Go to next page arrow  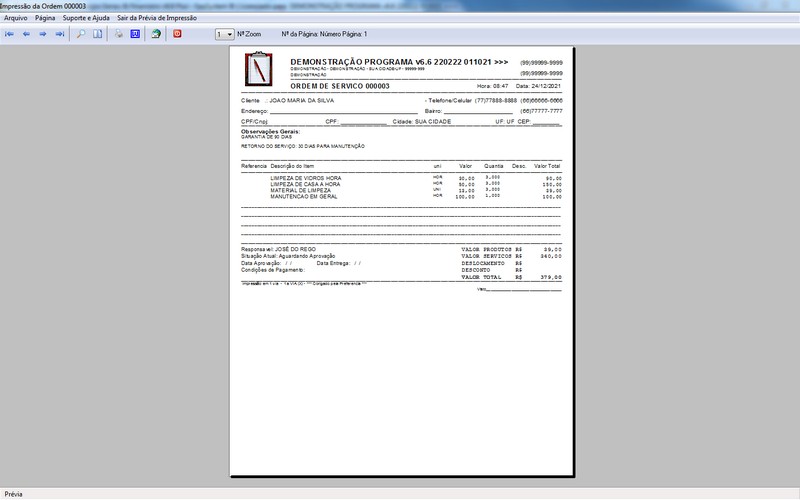43,34
